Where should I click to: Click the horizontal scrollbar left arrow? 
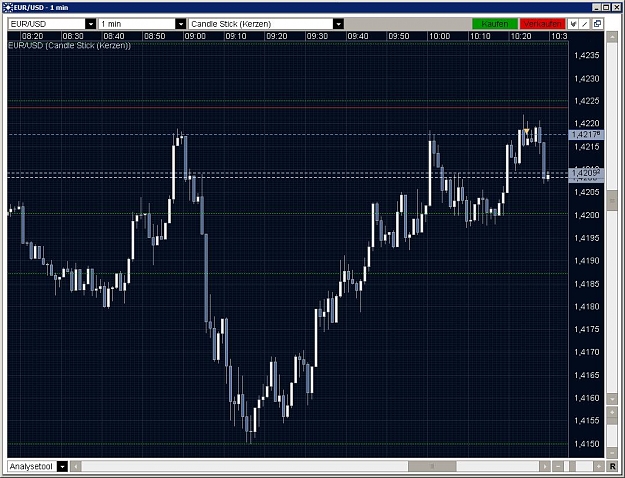[76, 466]
